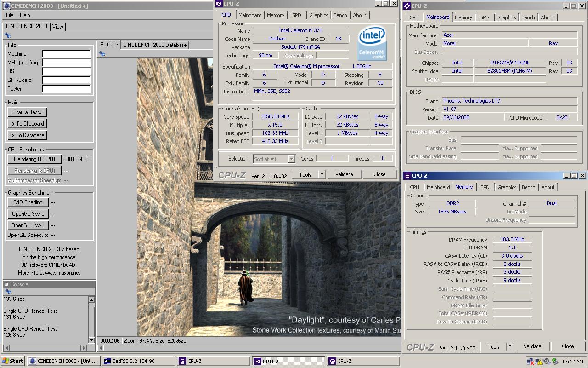Image resolution: width=588 pixels, height=368 pixels.
Task: Click the Close button in the CPU-Z CPU window
Action: click(x=379, y=174)
